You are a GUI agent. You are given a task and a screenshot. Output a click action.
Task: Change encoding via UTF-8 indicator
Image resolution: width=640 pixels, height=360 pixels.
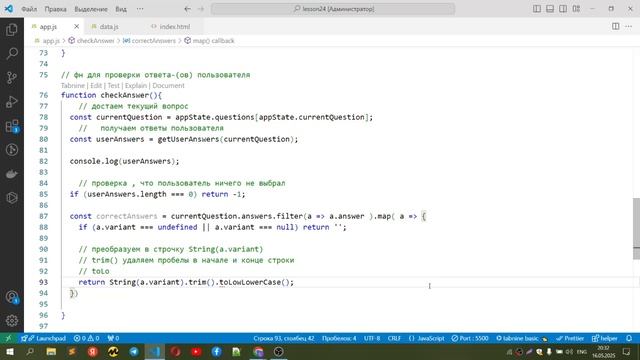point(372,338)
